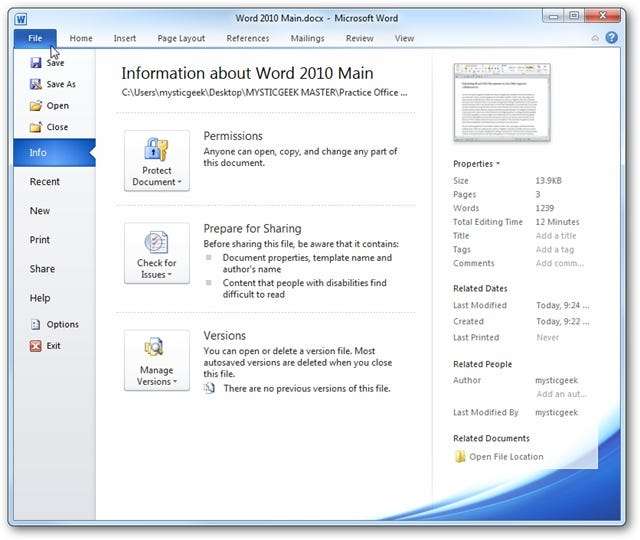Open a file via Open icon
The height and width of the screenshot is (540, 640).
35,106
